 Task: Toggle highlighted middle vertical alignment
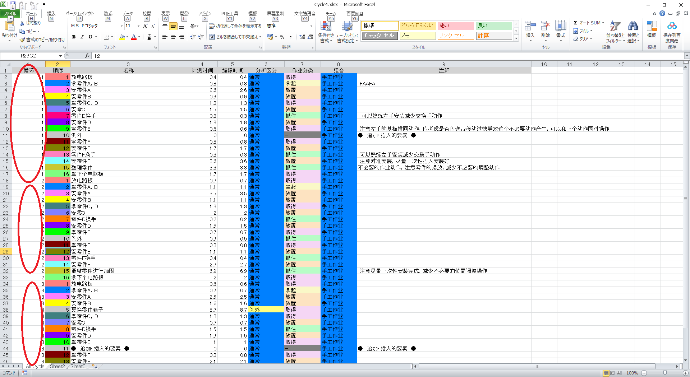pyautogui.click(x=173, y=26)
